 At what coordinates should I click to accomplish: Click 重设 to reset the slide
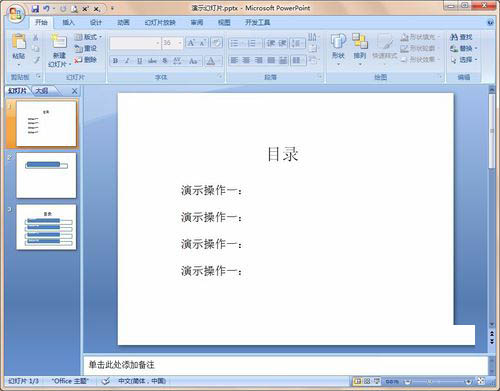point(86,49)
